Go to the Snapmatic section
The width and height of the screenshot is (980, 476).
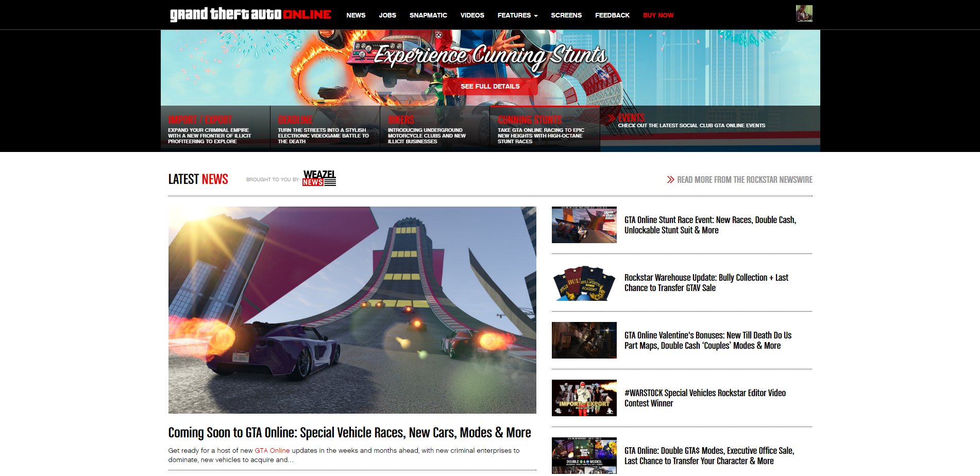(x=428, y=15)
